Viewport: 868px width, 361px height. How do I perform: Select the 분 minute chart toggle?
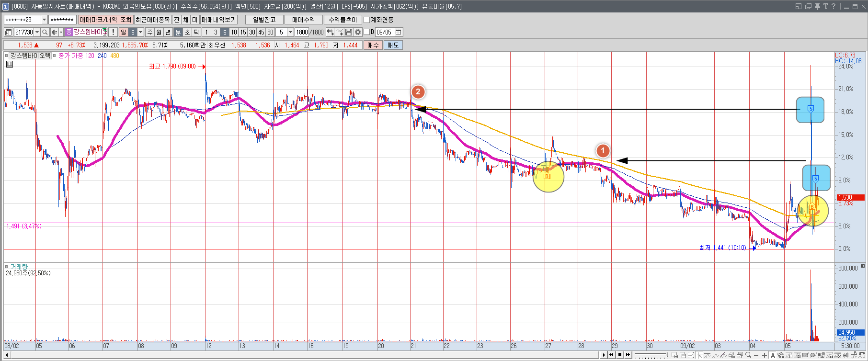click(x=178, y=32)
